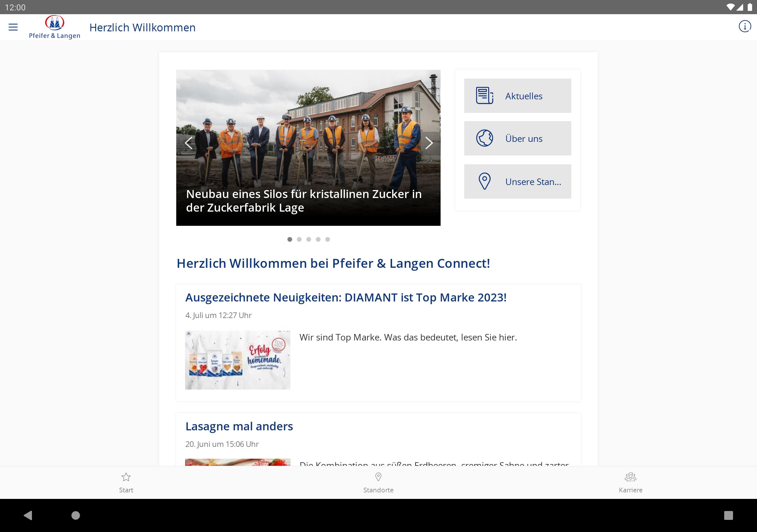The height and width of the screenshot is (532, 757).
Task: Tap Android back navigation button
Action: pos(28,515)
